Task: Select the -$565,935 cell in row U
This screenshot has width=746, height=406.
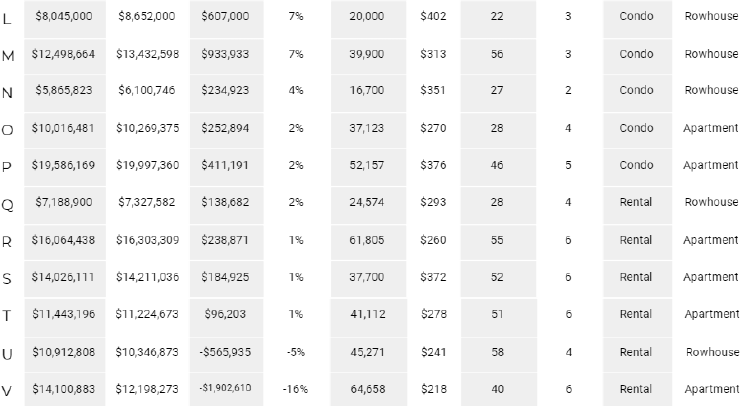Action: coord(225,351)
